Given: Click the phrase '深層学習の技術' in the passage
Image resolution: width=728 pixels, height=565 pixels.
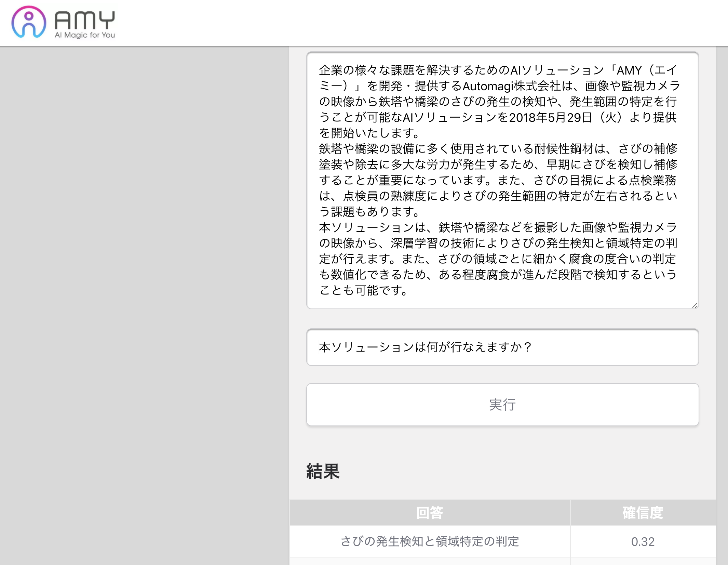Looking at the screenshot, I should (432, 243).
